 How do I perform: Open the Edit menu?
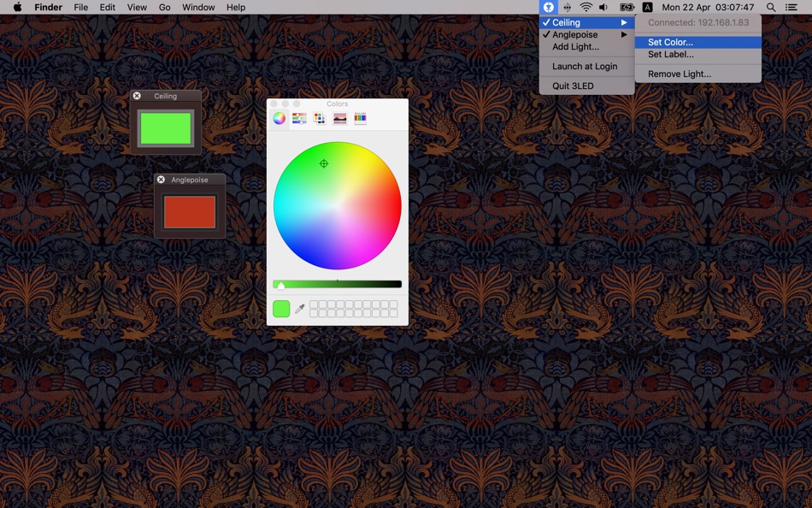tap(107, 7)
